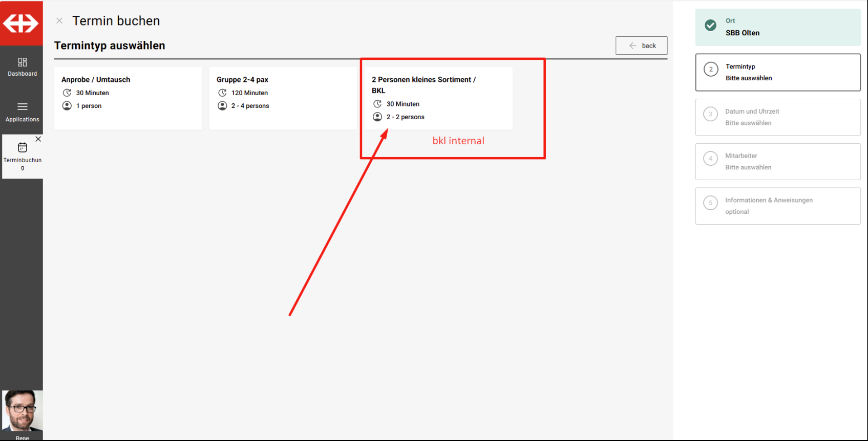The width and height of the screenshot is (868, 441).
Task: Select Gruppe 2-4 pax appointment type
Action: (x=283, y=98)
